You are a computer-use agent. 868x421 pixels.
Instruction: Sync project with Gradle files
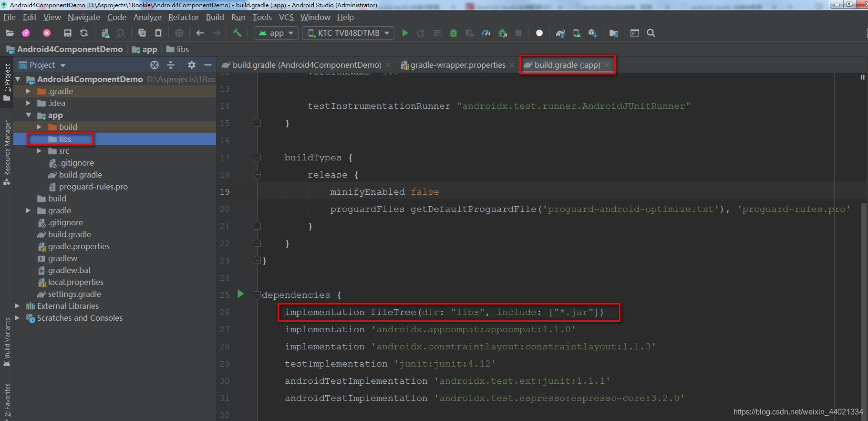[560, 33]
